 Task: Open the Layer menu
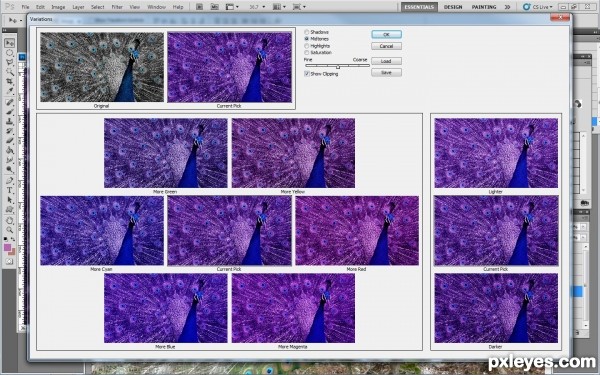(x=78, y=7)
